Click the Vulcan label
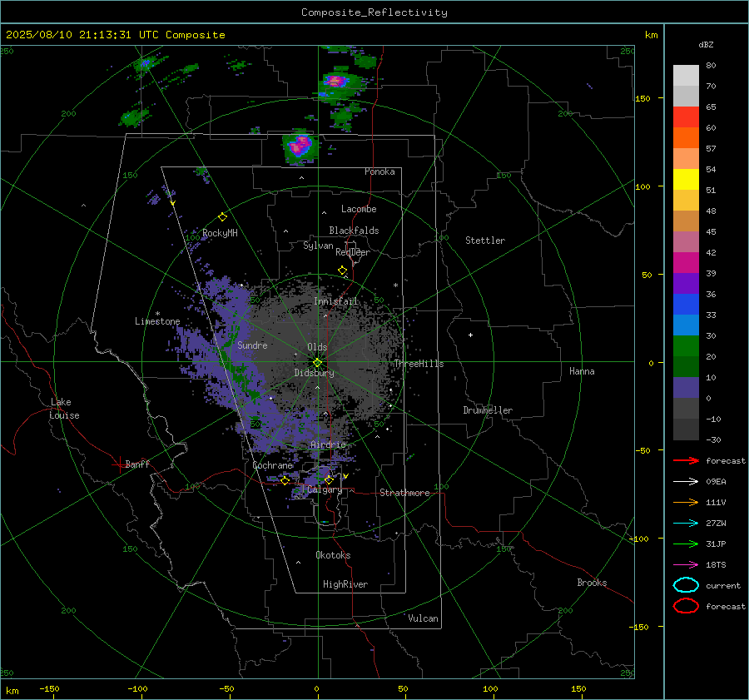Image resolution: width=749 pixels, height=700 pixels. 423,618
